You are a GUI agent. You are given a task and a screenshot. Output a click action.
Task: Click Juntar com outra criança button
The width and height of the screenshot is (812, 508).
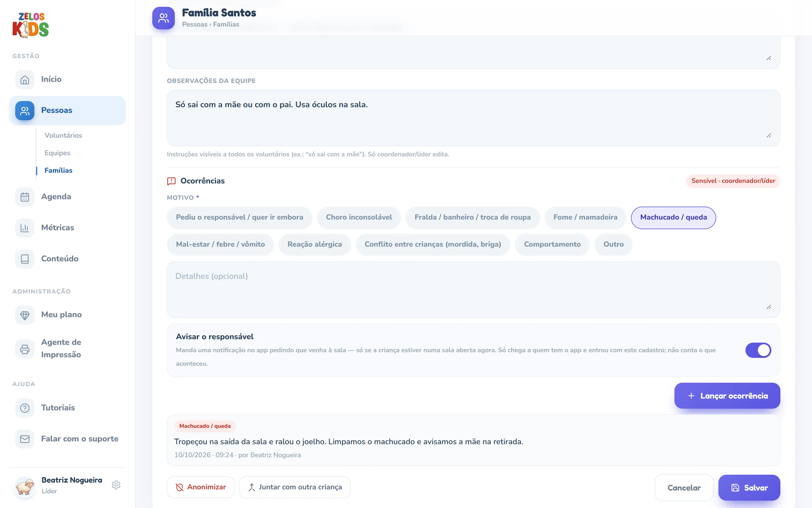pos(295,487)
